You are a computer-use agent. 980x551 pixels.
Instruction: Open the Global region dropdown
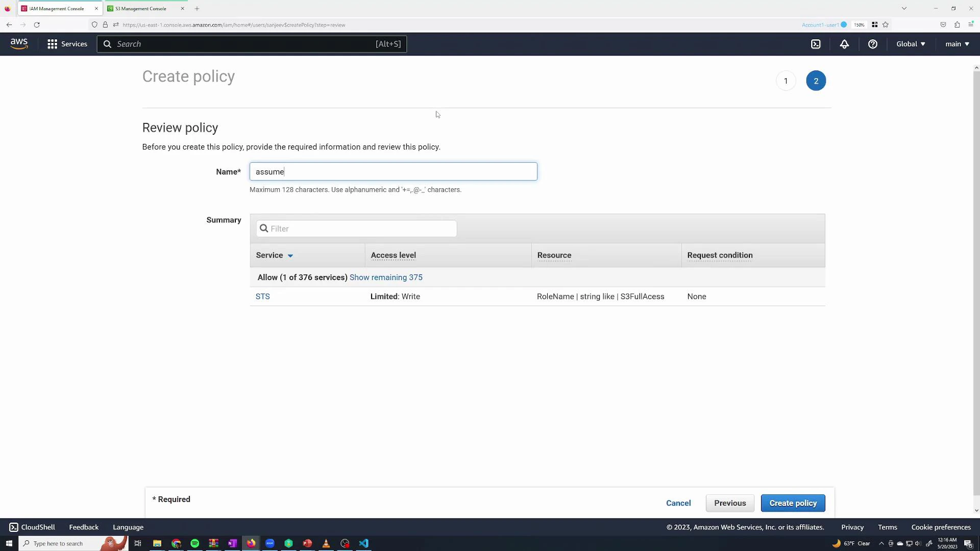pos(911,44)
